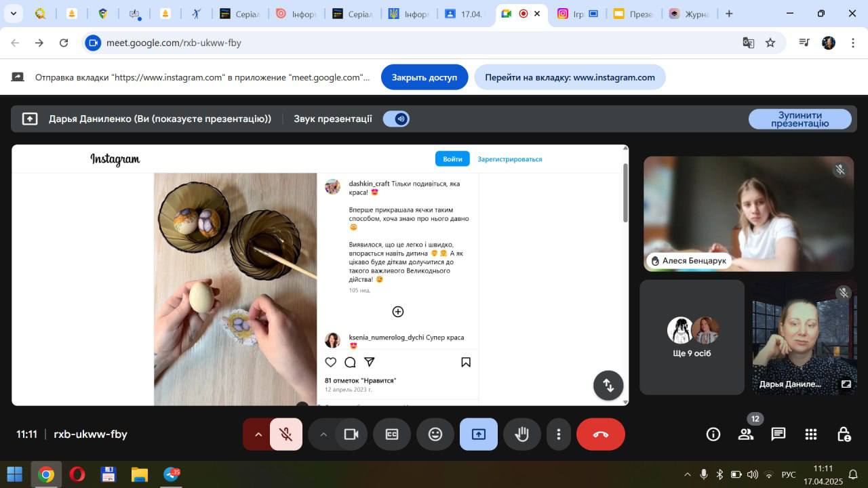
Task: Switch to the Instagram browser tab
Action: [569, 14]
